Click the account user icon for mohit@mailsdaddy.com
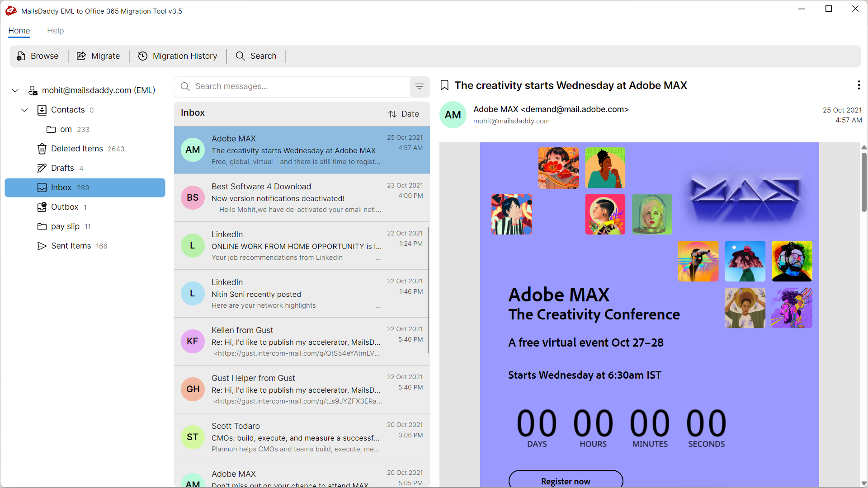The image size is (868, 488). pyautogui.click(x=33, y=90)
